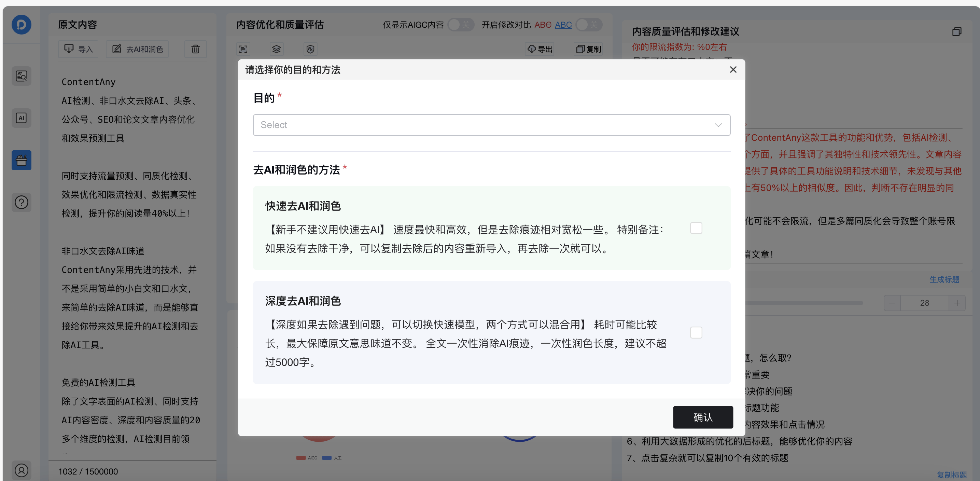Image resolution: width=980 pixels, height=481 pixels.
Task: Click the scan frame icon in optimization toolbar
Action: pos(243,49)
